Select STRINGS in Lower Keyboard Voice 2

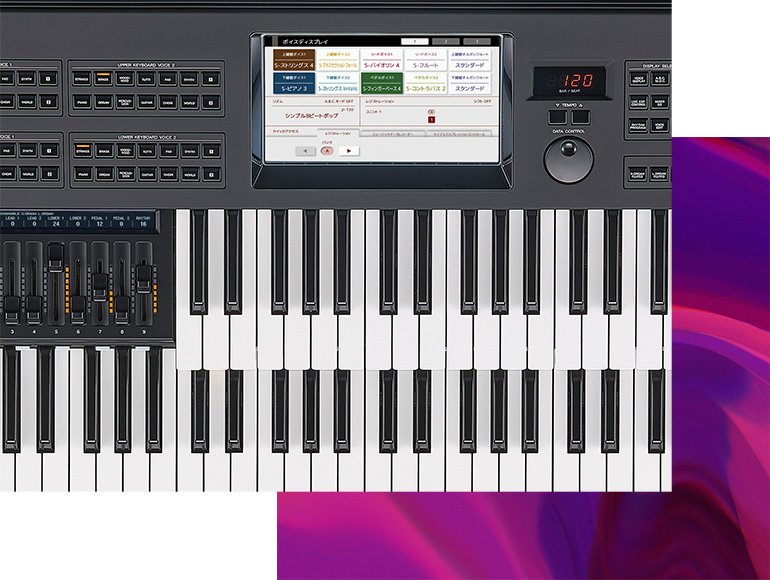[x=82, y=151]
